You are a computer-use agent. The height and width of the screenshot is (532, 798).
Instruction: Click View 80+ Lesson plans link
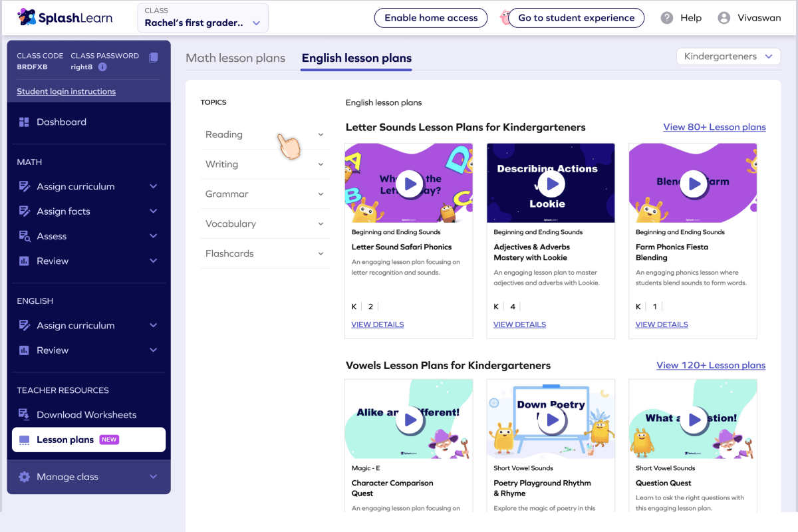[714, 127]
